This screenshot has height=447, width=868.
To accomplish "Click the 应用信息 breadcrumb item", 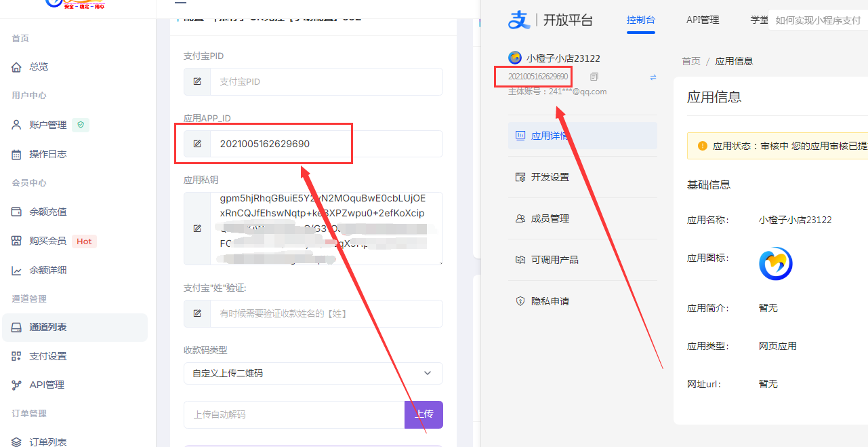I will [x=734, y=61].
